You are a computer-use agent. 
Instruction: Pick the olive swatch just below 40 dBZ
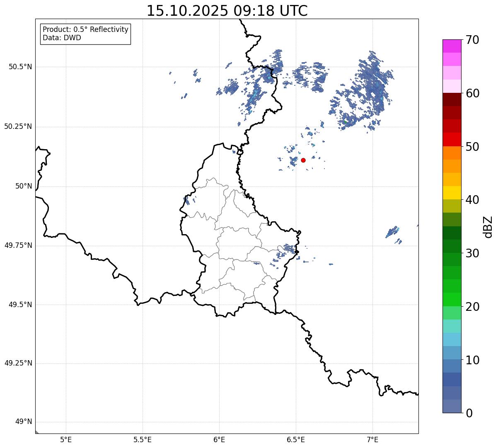click(x=452, y=206)
